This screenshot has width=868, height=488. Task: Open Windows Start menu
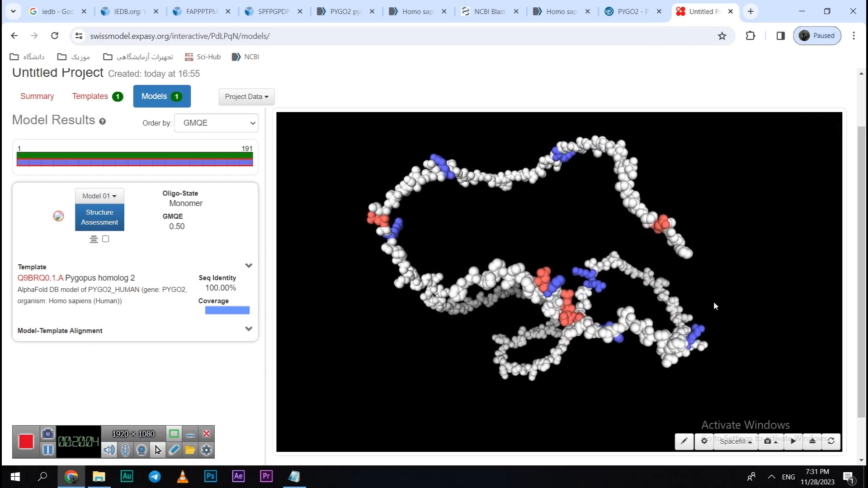(x=15, y=476)
